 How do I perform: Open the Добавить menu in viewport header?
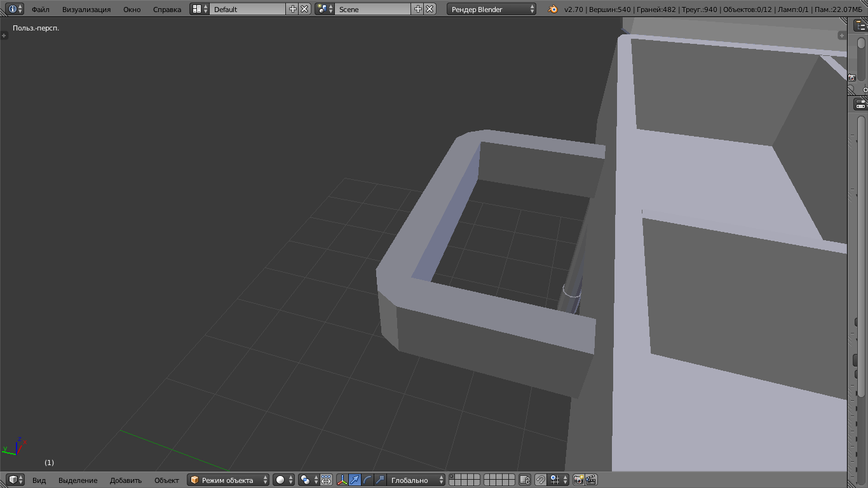[125, 480]
